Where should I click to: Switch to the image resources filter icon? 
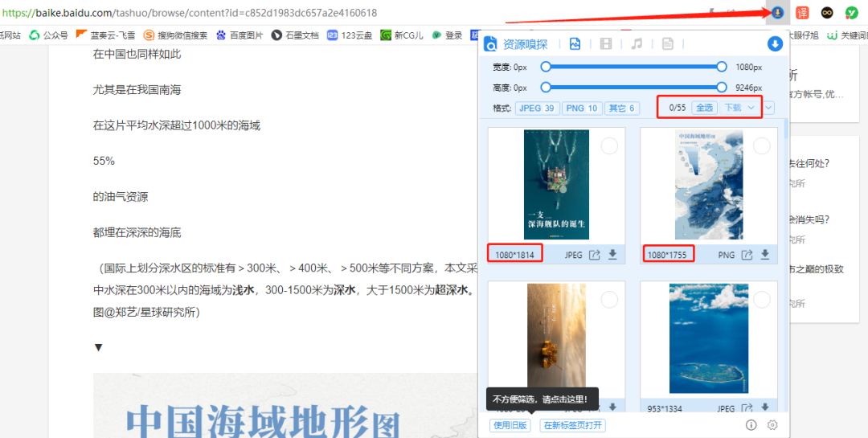point(575,43)
